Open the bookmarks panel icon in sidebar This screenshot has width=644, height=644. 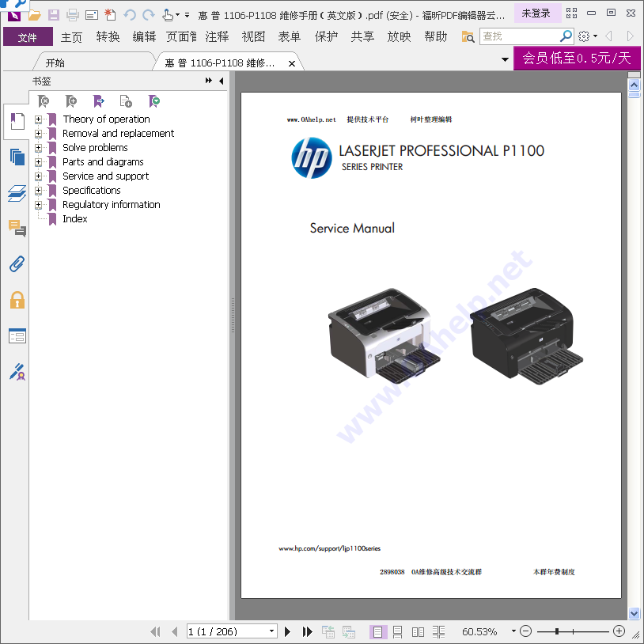tap(17, 121)
